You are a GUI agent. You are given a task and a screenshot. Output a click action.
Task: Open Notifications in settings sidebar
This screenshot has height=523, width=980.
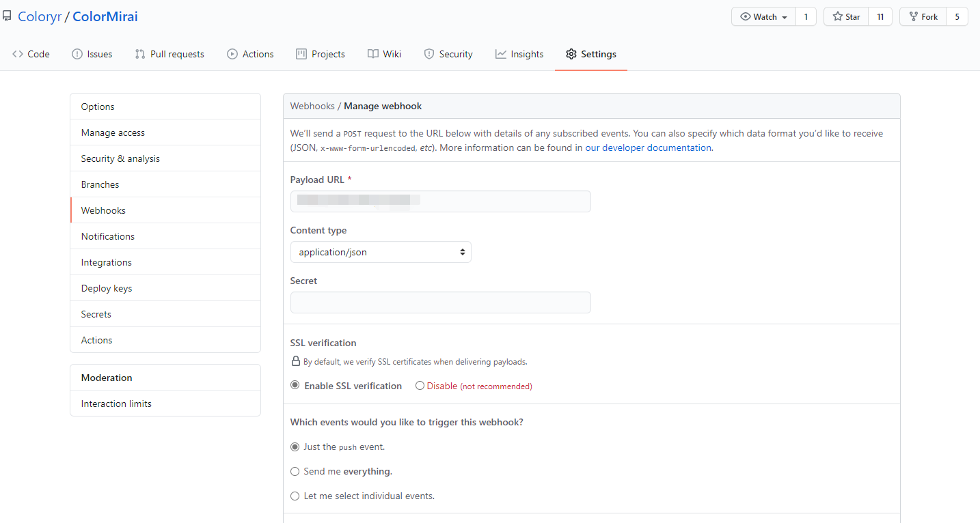click(165, 236)
